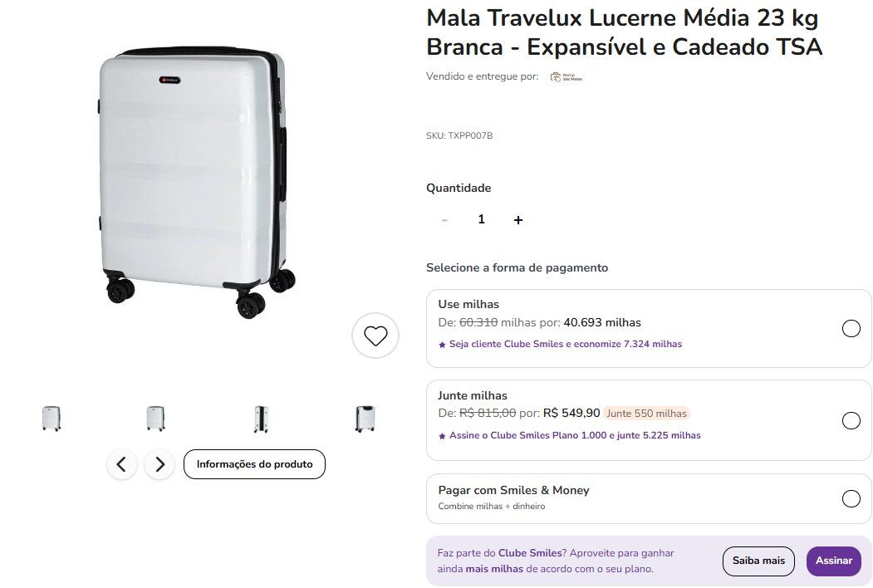View third side-view suitcase thumbnail
Screen dimensions: 873x588
click(x=261, y=418)
